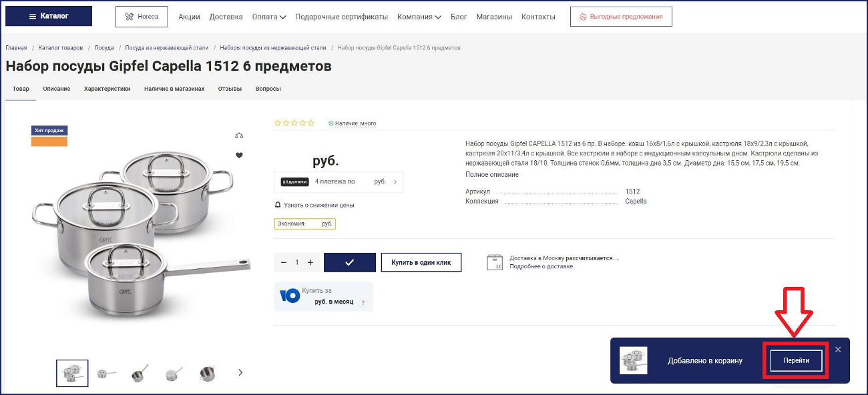
Task: Go to Магазины page
Action: [494, 17]
